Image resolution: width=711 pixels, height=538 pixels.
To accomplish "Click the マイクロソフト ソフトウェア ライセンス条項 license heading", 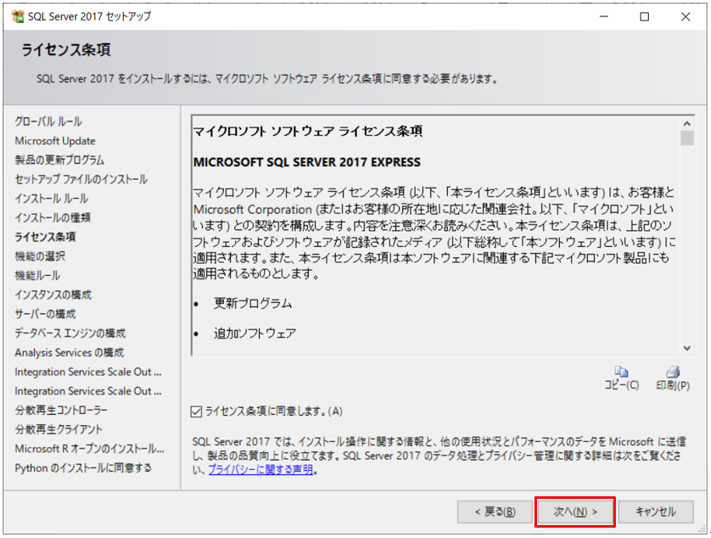I will [308, 132].
